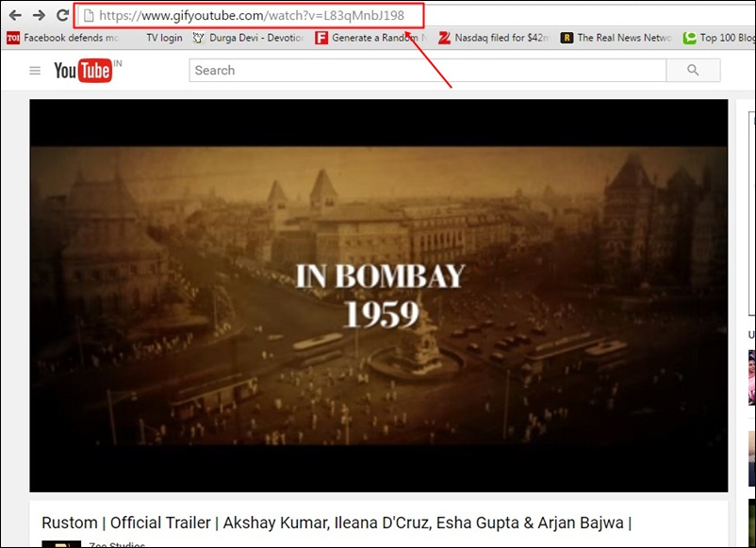Click the magnifying glass search button
The image size is (756, 548).
(x=694, y=71)
